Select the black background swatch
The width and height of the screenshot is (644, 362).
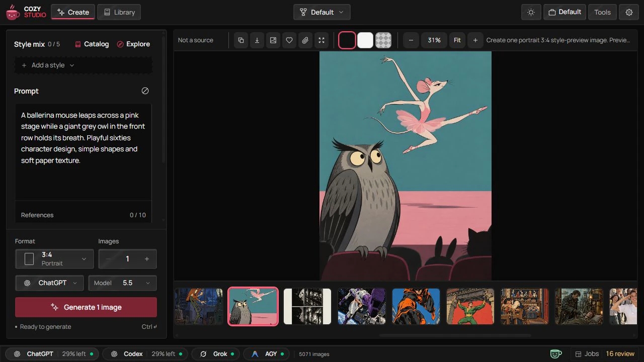[347, 40]
